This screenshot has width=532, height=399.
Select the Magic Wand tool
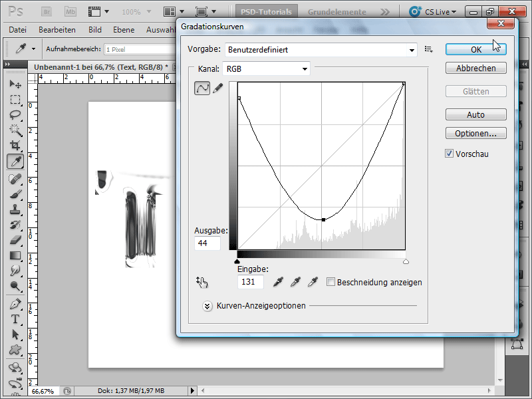[x=15, y=130]
